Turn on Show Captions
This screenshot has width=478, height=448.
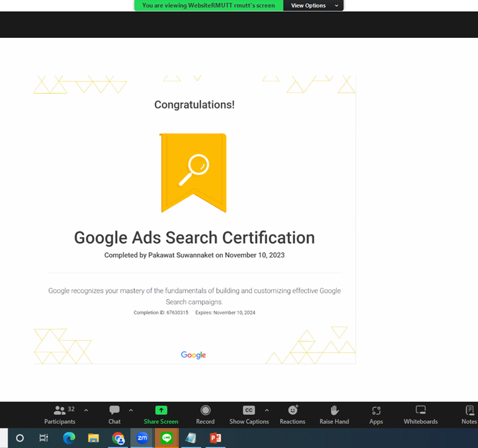[249, 415]
